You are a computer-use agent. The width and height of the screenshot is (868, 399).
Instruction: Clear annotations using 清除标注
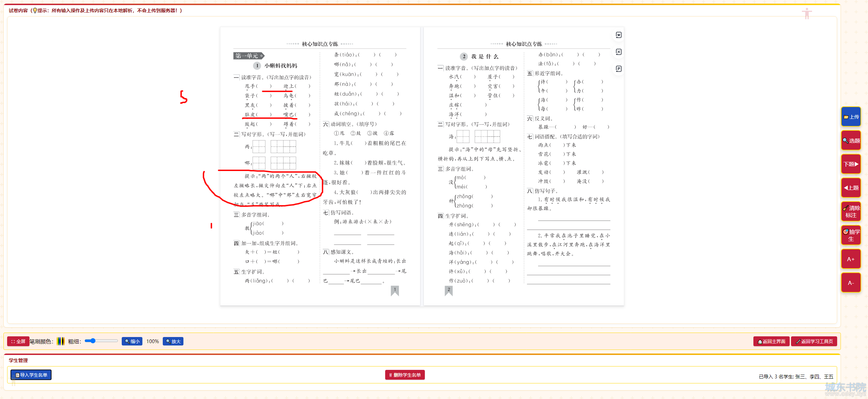pos(851,211)
